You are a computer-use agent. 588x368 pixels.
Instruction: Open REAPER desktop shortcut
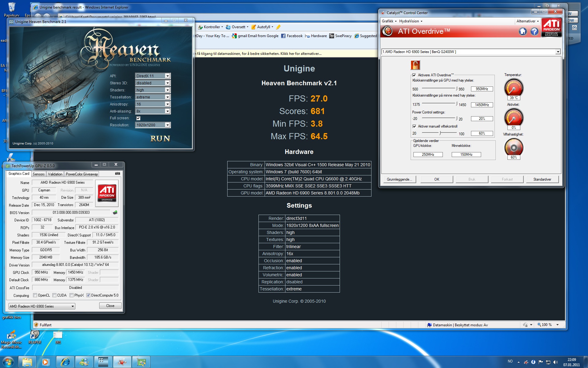coord(35,337)
